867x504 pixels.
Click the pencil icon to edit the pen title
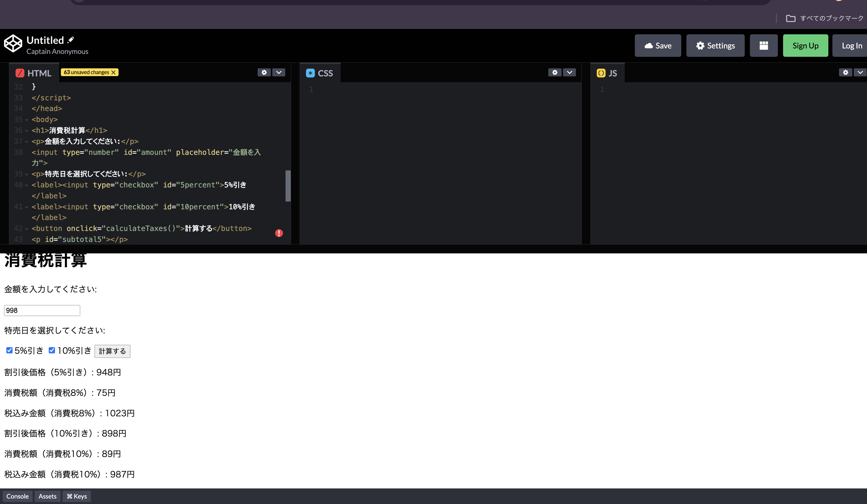[x=71, y=40]
